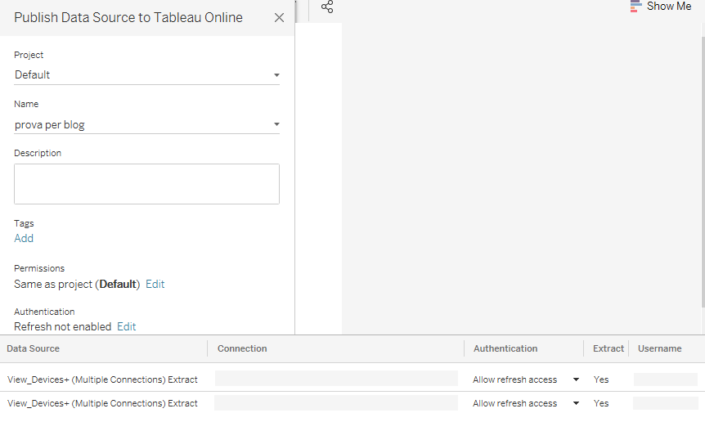Click the Connection column header

[241, 348]
